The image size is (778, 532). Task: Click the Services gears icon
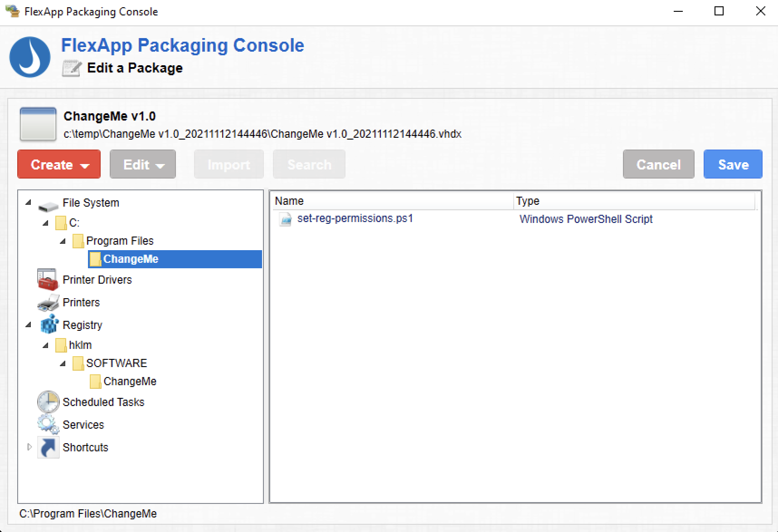pos(48,424)
